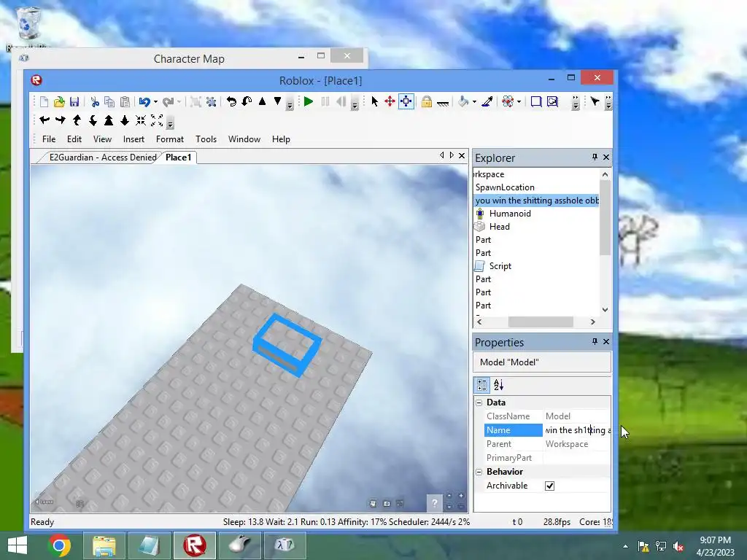Collapse the Data property section

[479, 402]
